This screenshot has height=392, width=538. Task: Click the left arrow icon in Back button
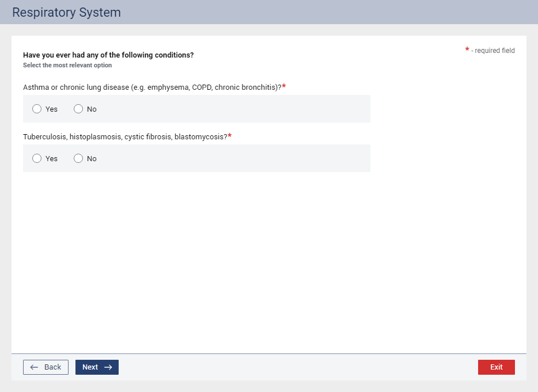pyautogui.click(x=34, y=367)
